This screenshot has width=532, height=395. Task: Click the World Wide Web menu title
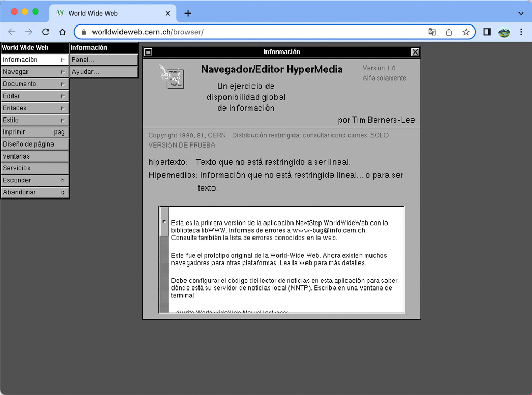pyautogui.click(x=35, y=48)
